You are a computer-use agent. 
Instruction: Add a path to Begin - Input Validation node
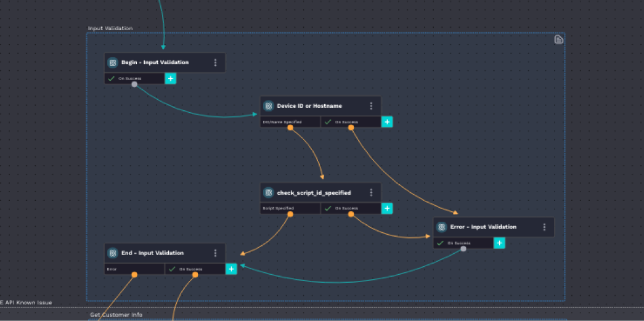coord(171,78)
